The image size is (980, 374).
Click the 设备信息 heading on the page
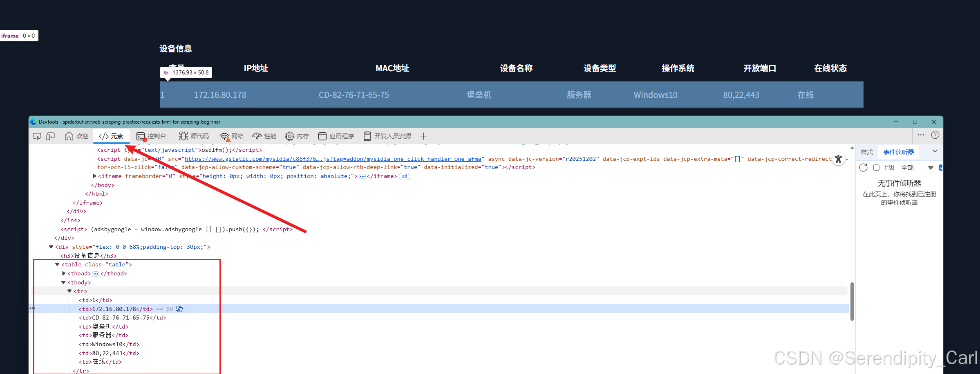click(x=176, y=49)
